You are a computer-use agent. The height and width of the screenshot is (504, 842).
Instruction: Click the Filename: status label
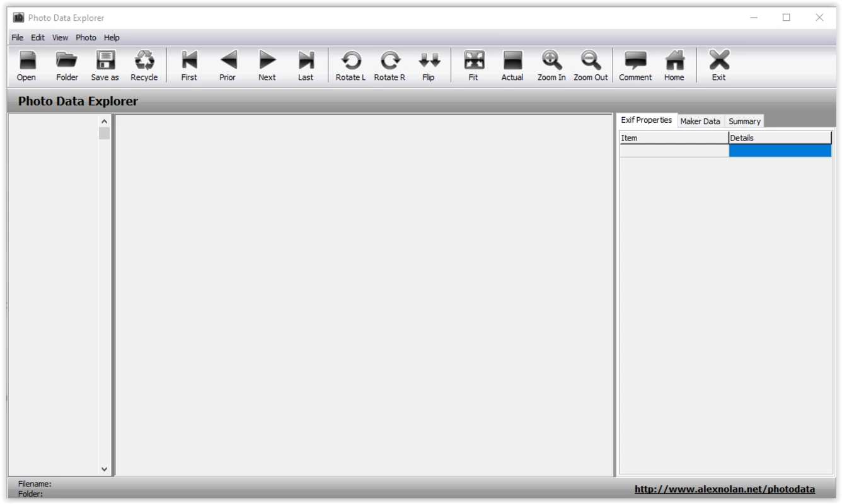35,484
